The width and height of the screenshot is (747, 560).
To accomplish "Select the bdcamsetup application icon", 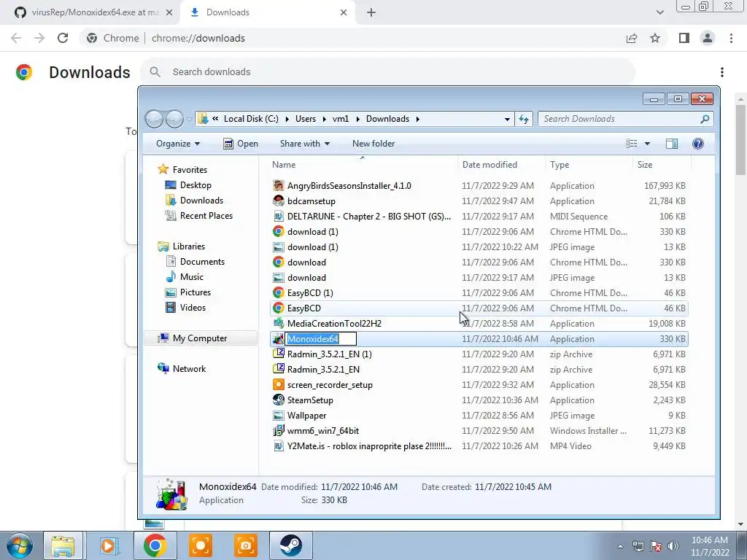I will [x=278, y=201].
